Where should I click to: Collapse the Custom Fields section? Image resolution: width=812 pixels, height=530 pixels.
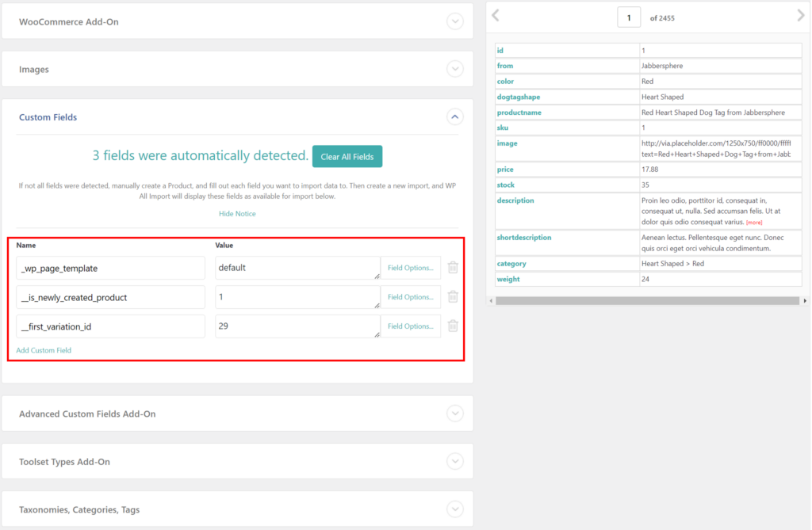454,116
